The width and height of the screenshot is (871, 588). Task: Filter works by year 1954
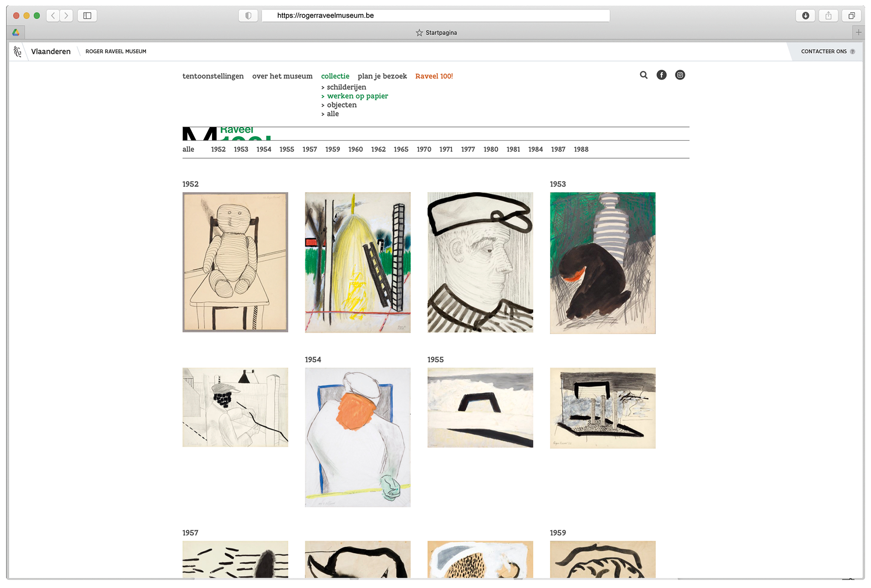[x=263, y=149]
